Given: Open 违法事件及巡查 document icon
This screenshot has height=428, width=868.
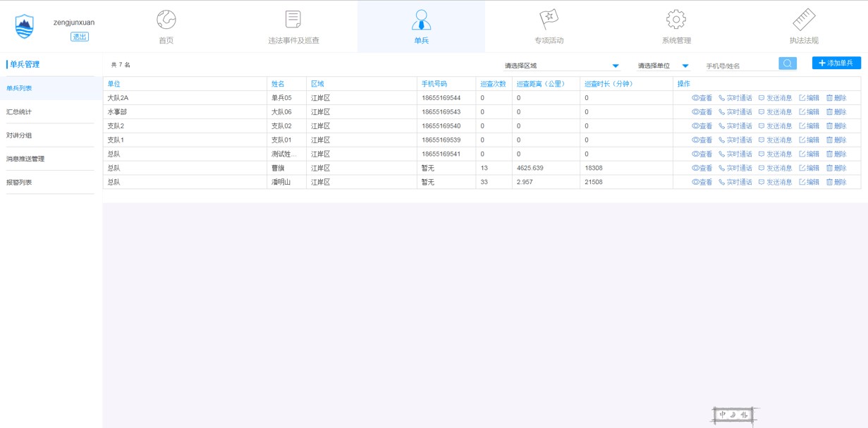Looking at the screenshot, I should (x=293, y=19).
